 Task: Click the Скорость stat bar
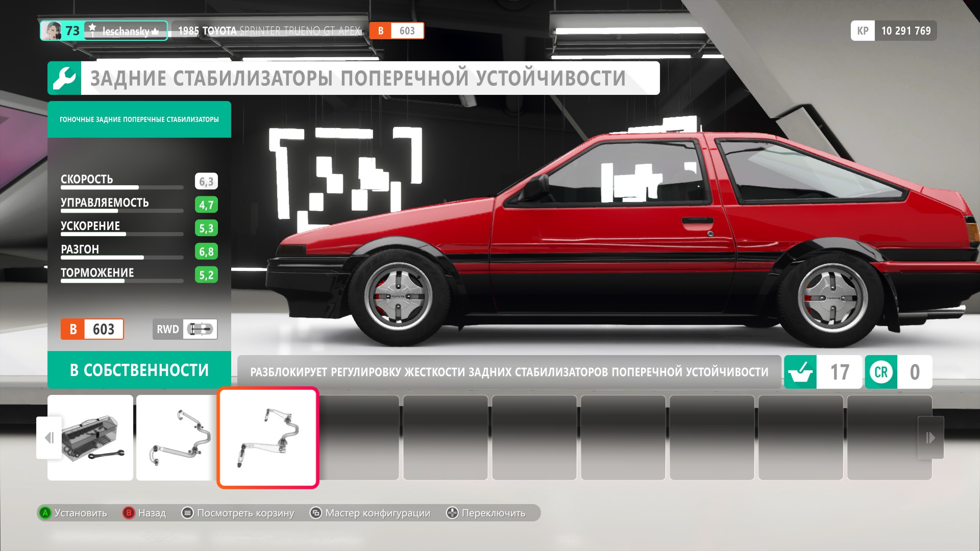121,187
